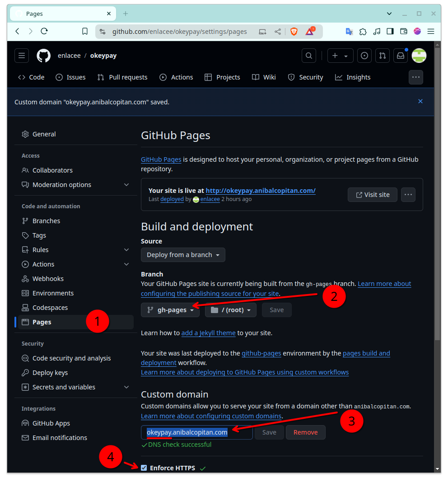Open the user avatar menu
Image resolution: width=448 pixels, height=487 pixels.
tap(419, 56)
